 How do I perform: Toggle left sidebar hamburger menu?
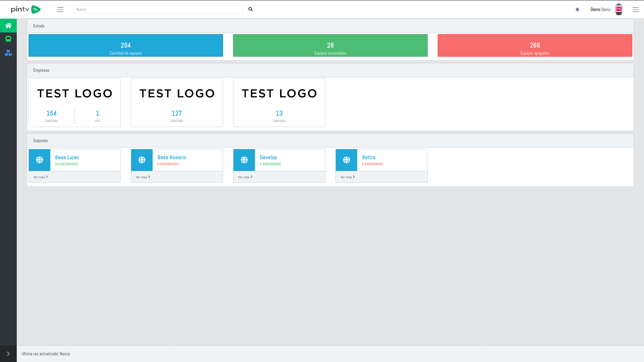[x=60, y=9]
